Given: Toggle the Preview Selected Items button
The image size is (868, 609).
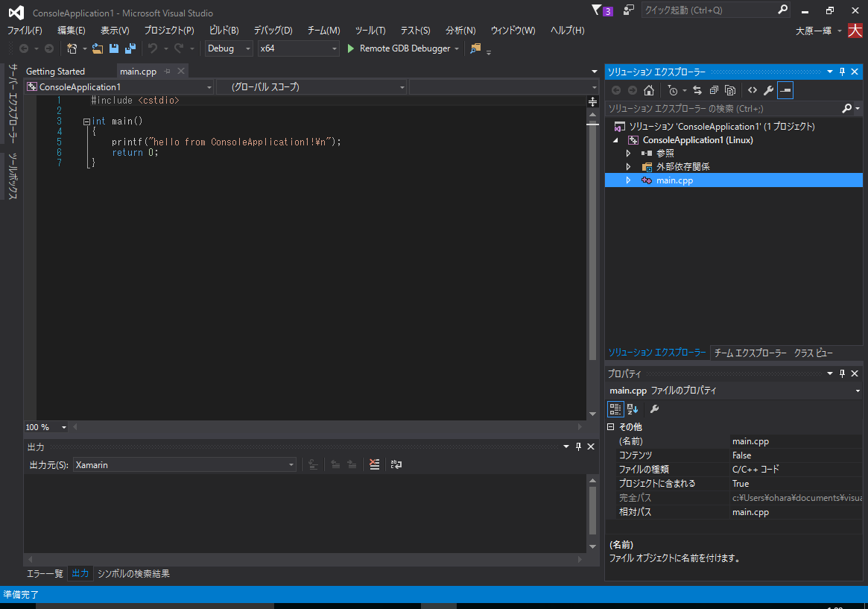Looking at the screenshot, I should 785,90.
